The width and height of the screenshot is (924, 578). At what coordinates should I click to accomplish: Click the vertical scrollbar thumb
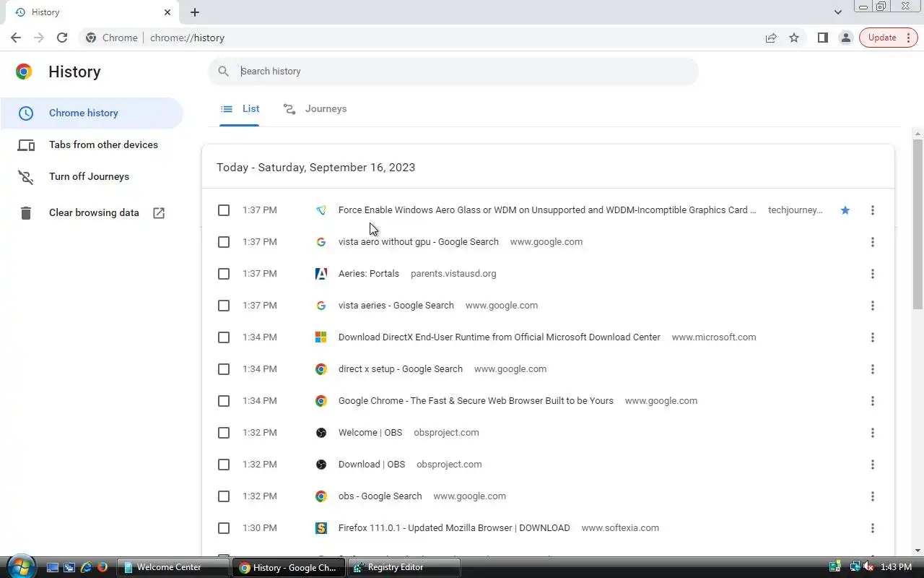pos(918,224)
